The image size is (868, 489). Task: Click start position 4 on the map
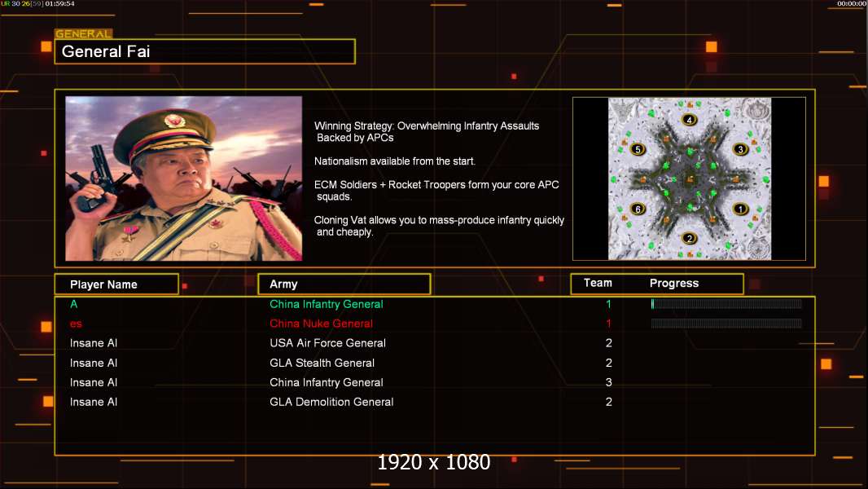coord(689,120)
